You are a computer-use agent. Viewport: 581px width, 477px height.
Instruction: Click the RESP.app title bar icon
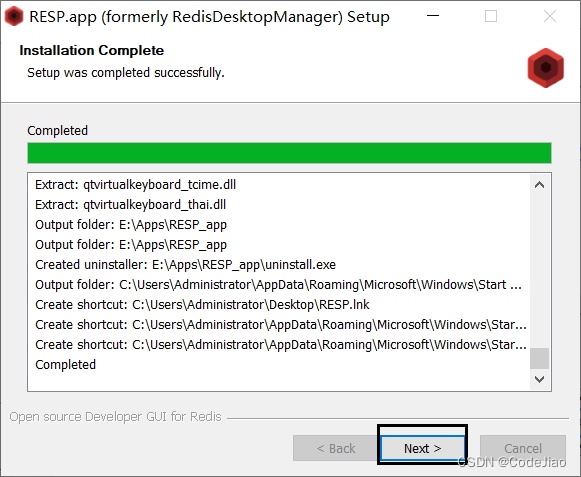tap(14, 16)
